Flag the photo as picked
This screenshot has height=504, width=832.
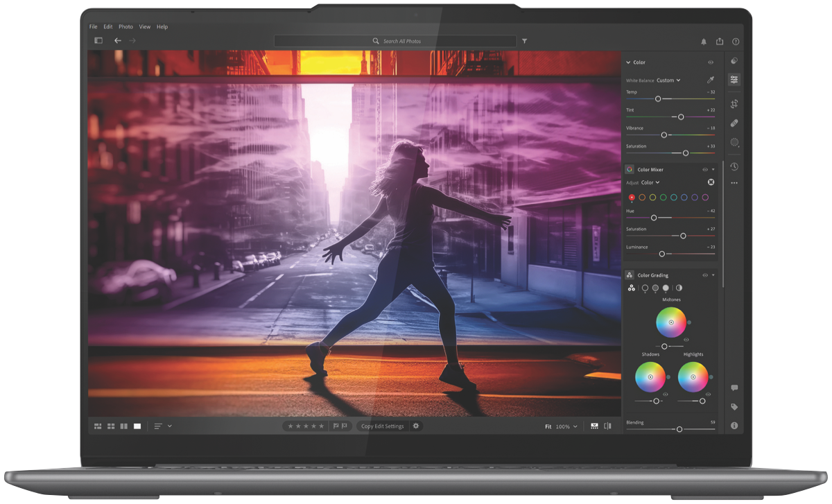click(x=336, y=426)
